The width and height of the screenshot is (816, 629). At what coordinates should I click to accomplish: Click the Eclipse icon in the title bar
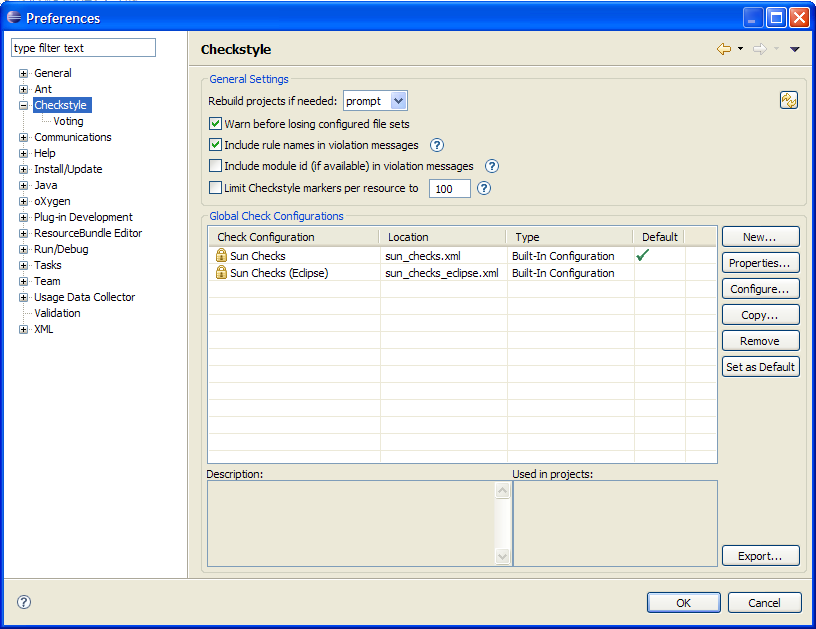coord(14,17)
